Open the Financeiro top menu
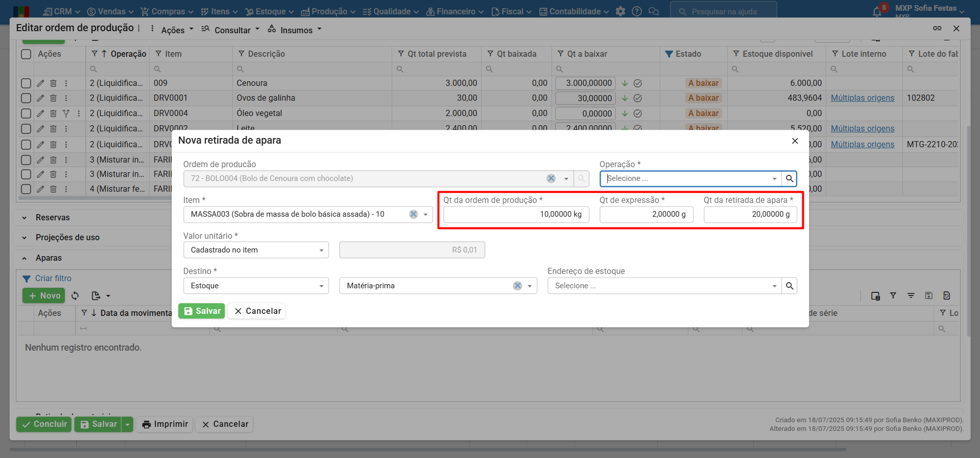This screenshot has height=458, width=980. tap(455, 11)
